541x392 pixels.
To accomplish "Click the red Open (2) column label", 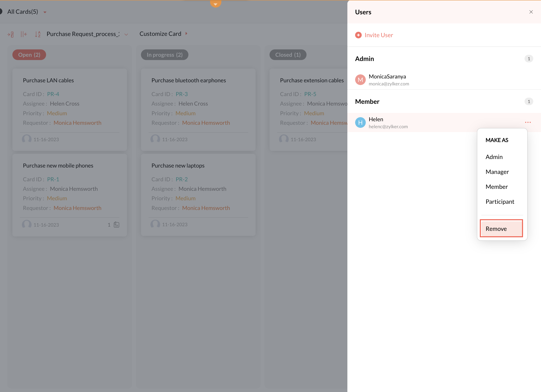I will click(x=29, y=55).
